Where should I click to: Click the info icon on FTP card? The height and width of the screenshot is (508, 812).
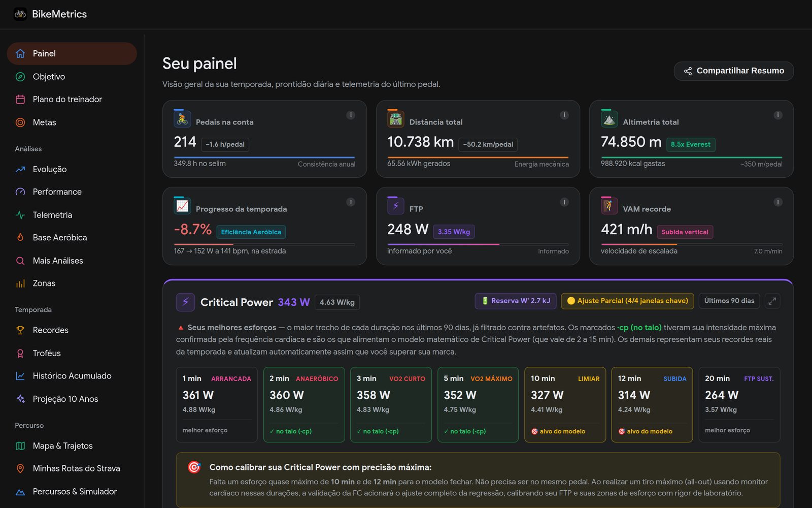[564, 202]
